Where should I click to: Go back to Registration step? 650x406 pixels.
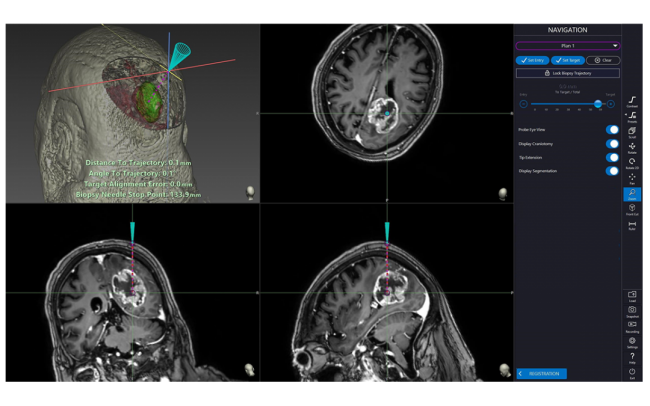pyautogui.click(x=541, y=373)
